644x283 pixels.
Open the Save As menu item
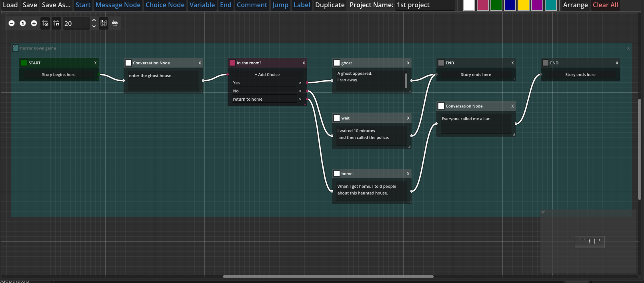coord(56,5)
